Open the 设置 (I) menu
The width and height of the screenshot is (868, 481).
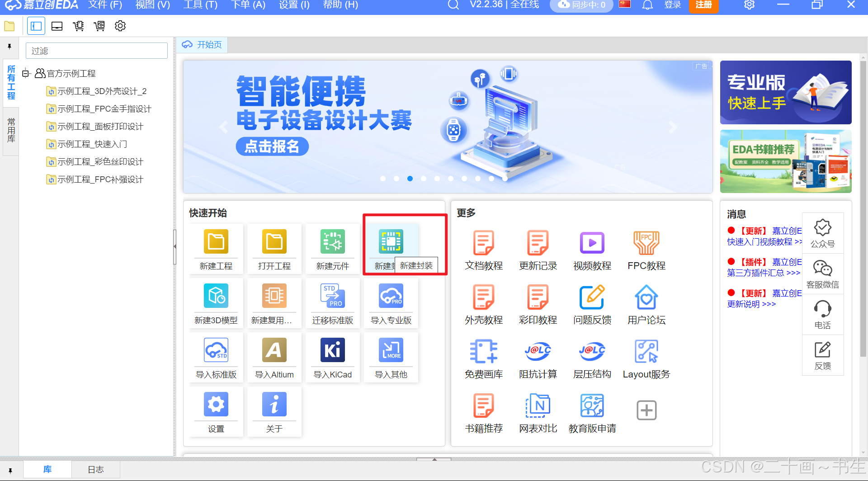[294, 5]
